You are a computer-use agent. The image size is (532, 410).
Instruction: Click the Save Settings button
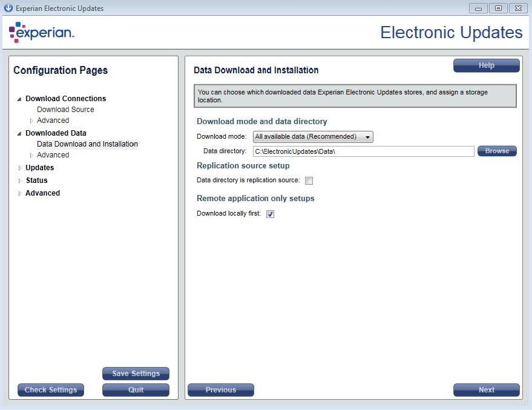pos(136,374)
